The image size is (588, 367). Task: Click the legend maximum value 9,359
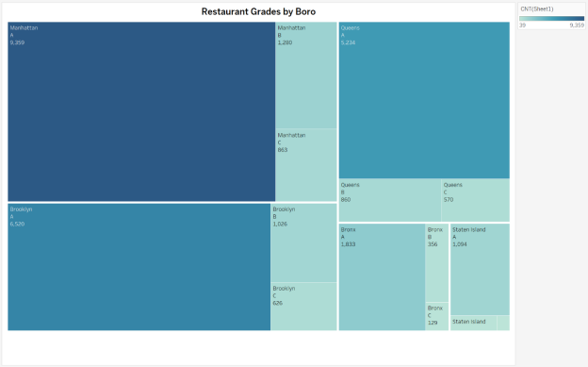577,25
